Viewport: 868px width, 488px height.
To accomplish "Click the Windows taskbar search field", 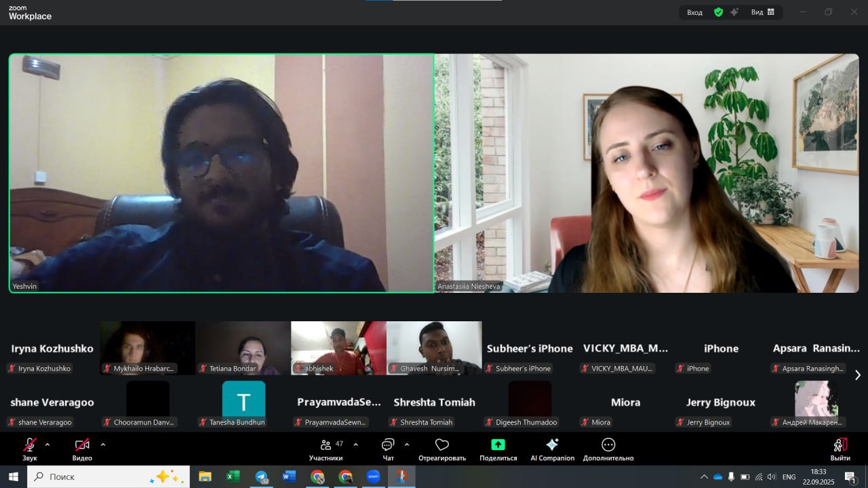I will point(108,476).
